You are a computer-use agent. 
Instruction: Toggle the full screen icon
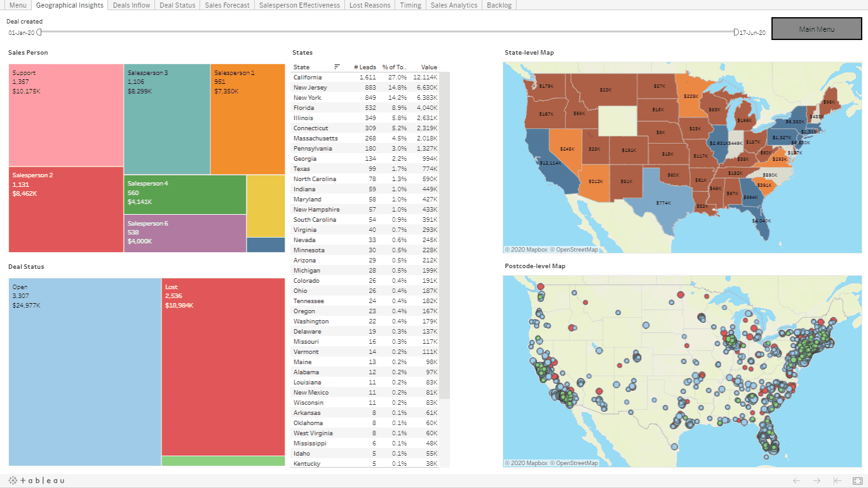[857, 481]
